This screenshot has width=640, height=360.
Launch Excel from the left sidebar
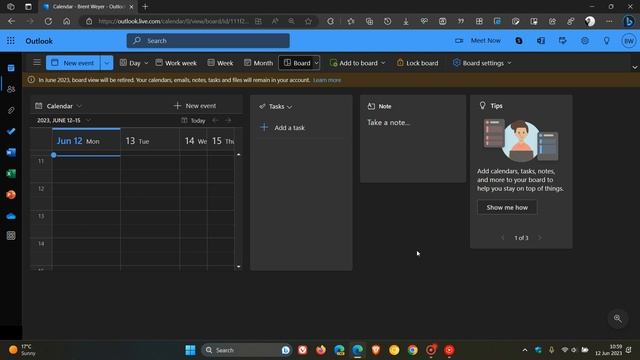(11, 173)
